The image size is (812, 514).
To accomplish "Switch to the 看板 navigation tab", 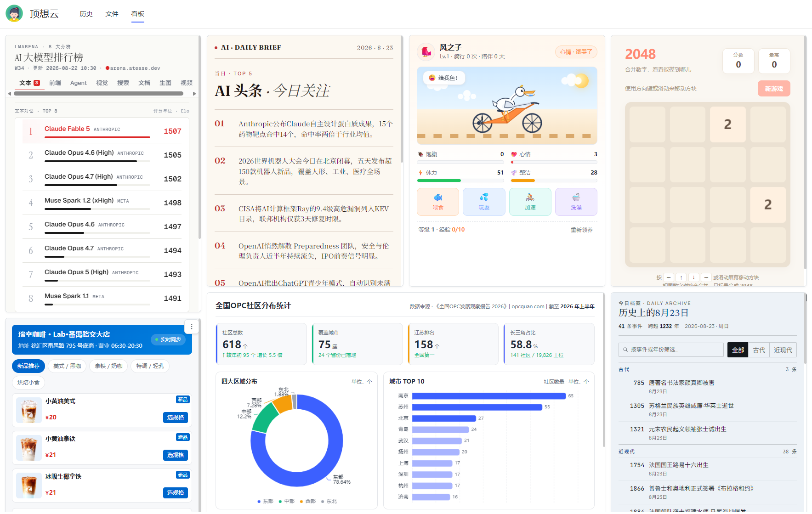I will (137, 14).
